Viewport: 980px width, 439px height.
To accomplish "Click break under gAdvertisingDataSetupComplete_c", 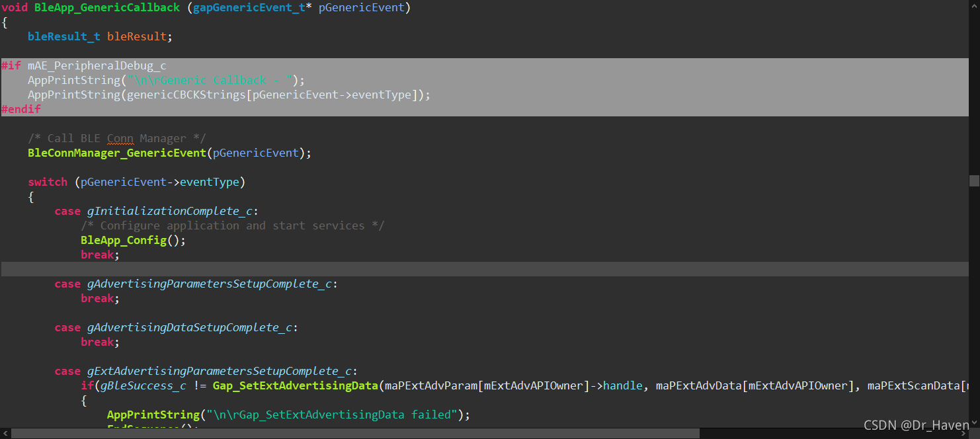I will [97, 342].
